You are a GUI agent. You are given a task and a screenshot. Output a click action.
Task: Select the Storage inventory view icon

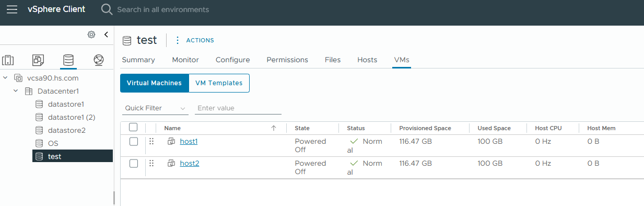(x=68, y=60)
